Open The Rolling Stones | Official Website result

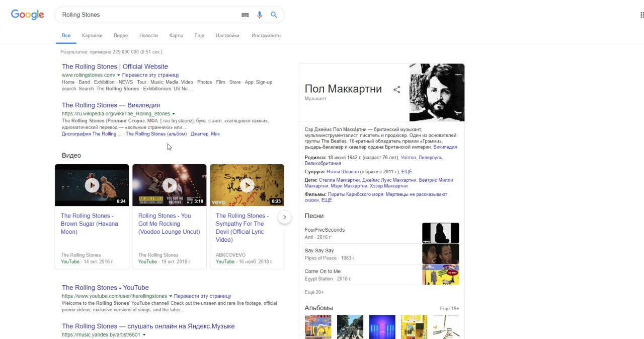tap(115, 66)
